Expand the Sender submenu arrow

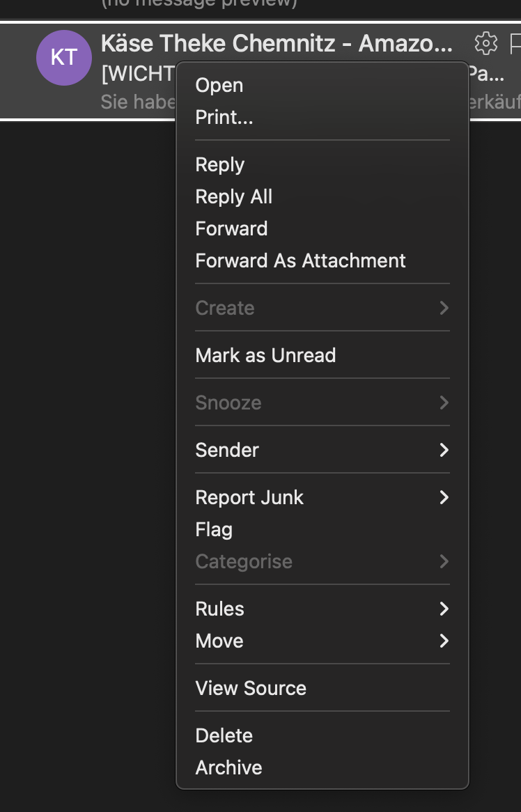coord(444,450)
